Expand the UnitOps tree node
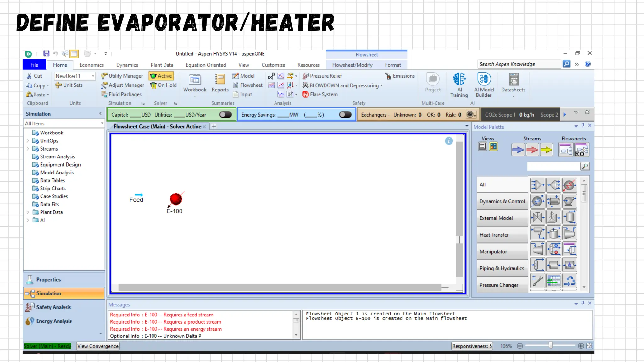Viewport: 644px width, 362px height. coord(28,141)
